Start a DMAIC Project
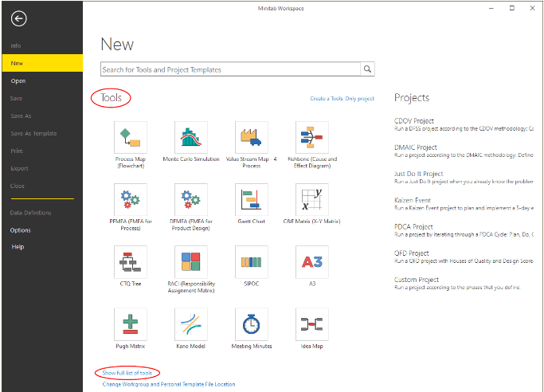Screen dimensions: 544x392 click(416, 147)
